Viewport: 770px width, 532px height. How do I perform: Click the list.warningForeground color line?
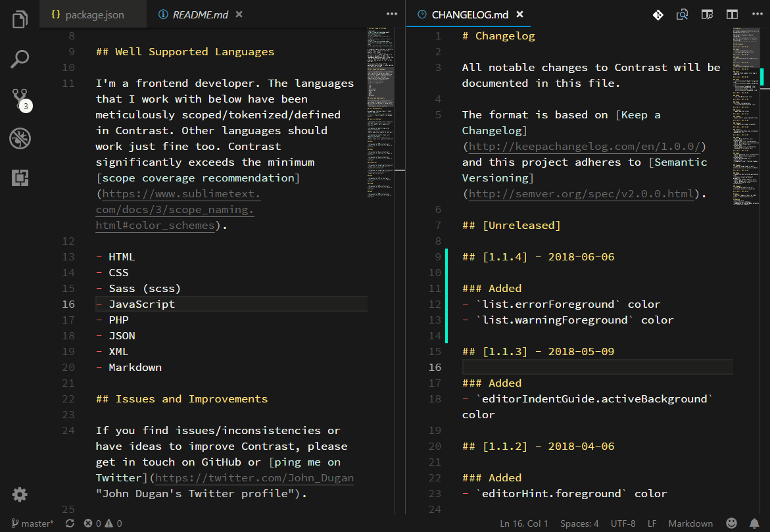[567, 320]
